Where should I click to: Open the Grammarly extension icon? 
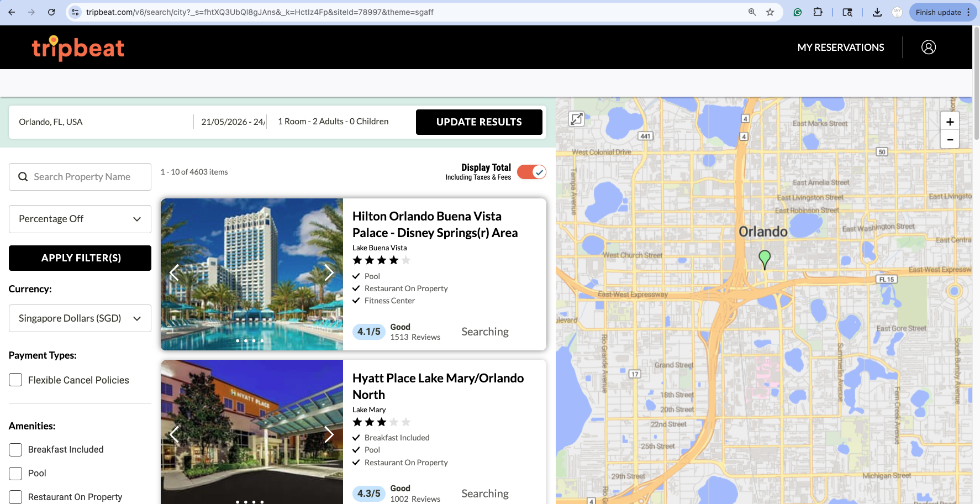pos(798,12)
